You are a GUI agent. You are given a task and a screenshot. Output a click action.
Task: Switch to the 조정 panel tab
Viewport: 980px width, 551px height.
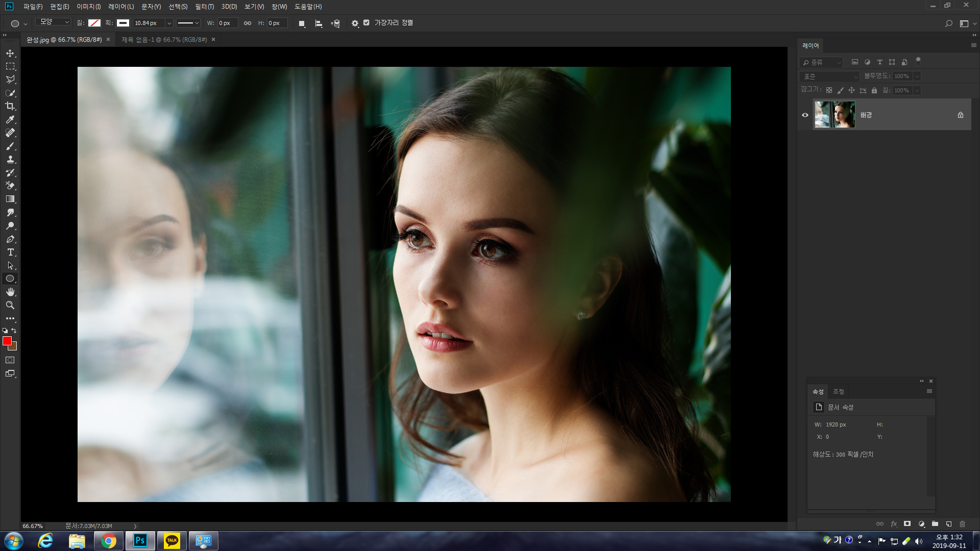click(x=838, y=392)
